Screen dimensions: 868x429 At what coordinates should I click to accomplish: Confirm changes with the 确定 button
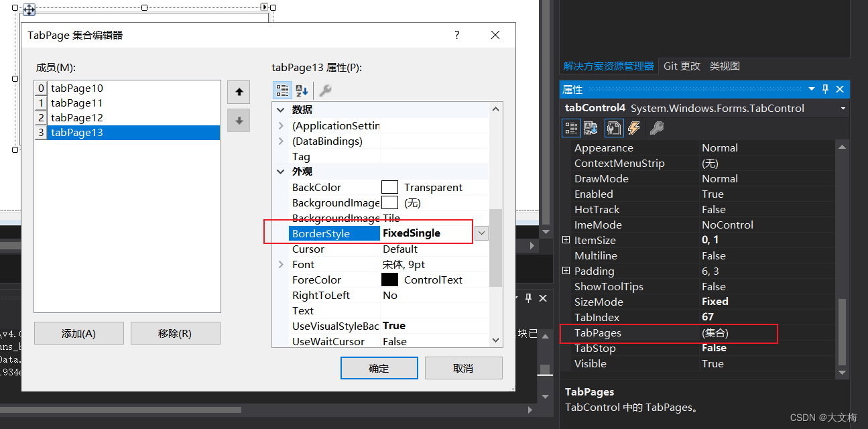pos(379,367)
